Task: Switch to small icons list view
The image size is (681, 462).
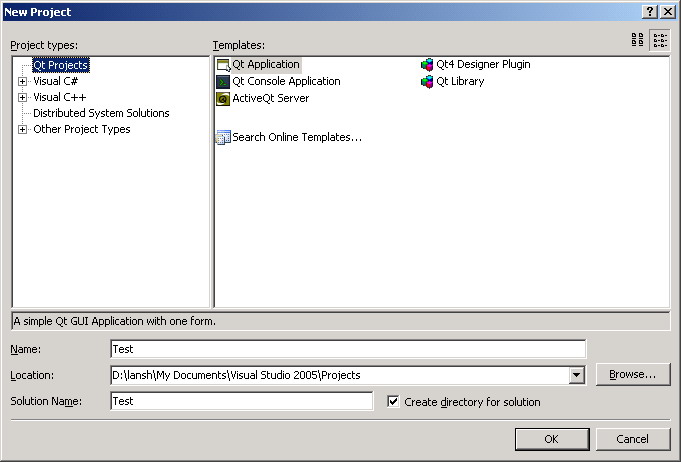Action: click(660, 40)
